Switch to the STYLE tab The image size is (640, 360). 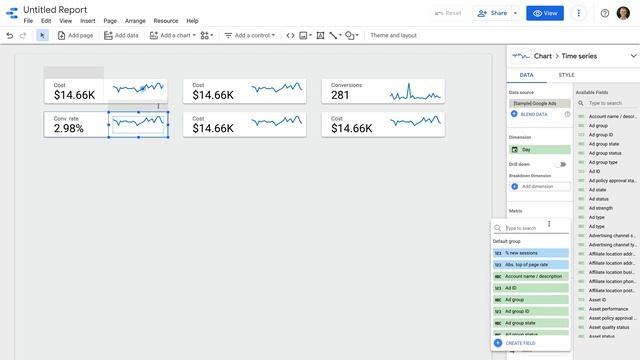(x=566, y=75)
